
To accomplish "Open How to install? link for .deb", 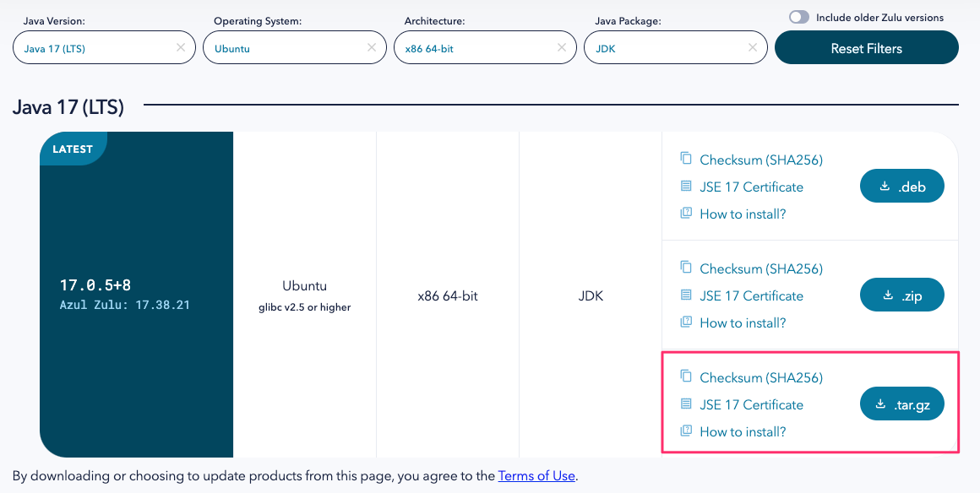I will (x=743, y=214).
